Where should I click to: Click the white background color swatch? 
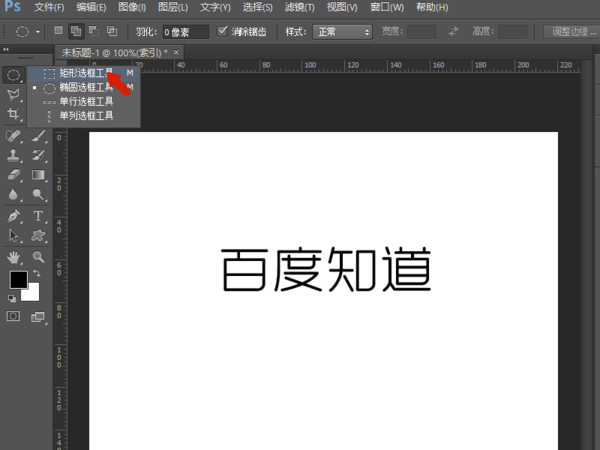click(33, 294)
